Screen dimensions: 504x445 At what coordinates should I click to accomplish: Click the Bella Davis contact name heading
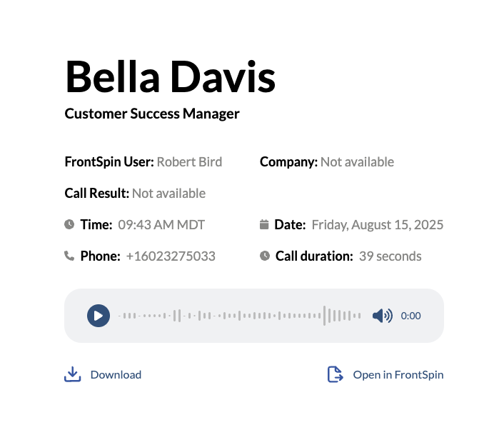(x=170, y=77)
